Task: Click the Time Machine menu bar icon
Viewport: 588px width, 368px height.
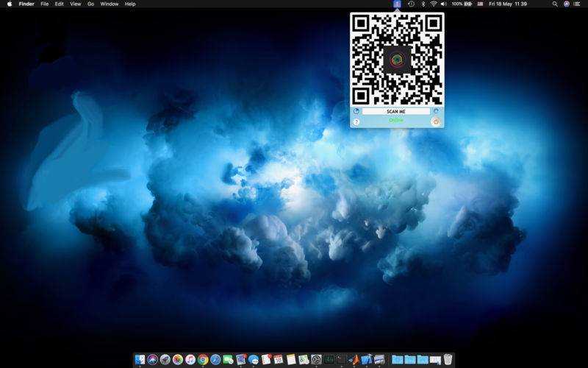Action: (x=412, y=4)
